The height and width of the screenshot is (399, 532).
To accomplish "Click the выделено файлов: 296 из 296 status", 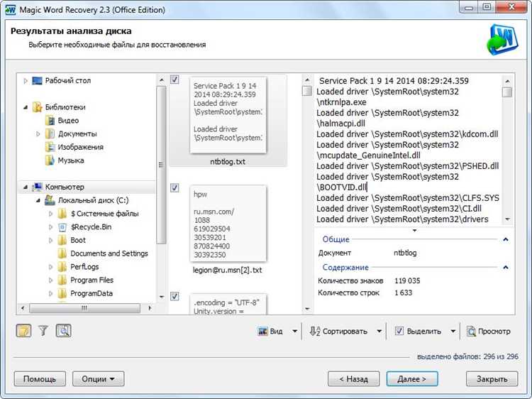I will (x=467, y=356).
